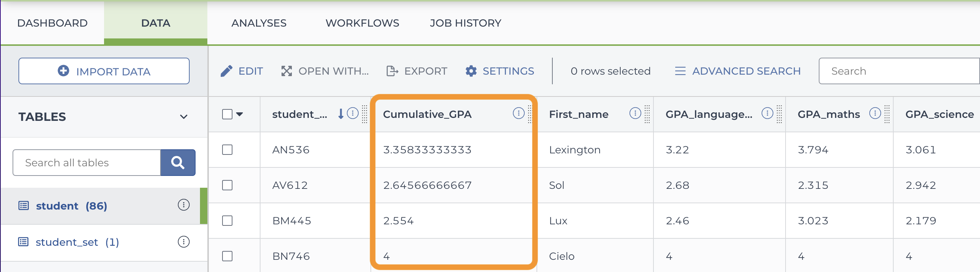Open the row selection dropdown arrow
Screen dimensions: 980x272
tap(240, 114)
